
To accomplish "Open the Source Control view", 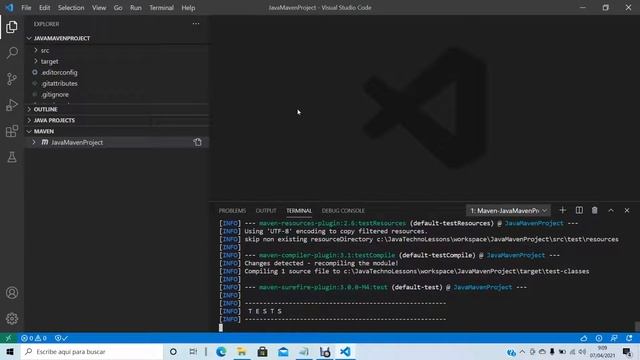I will (x=12, y=79).
